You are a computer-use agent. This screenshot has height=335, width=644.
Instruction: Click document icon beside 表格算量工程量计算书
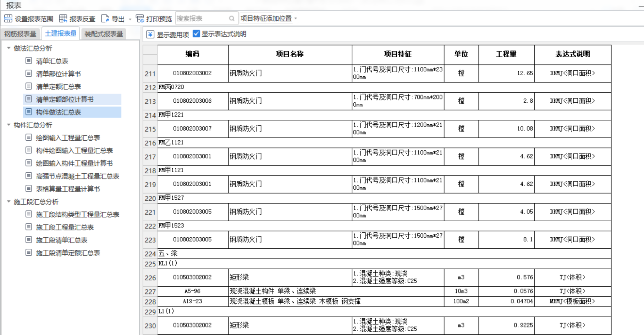click(x=29, y=189)
